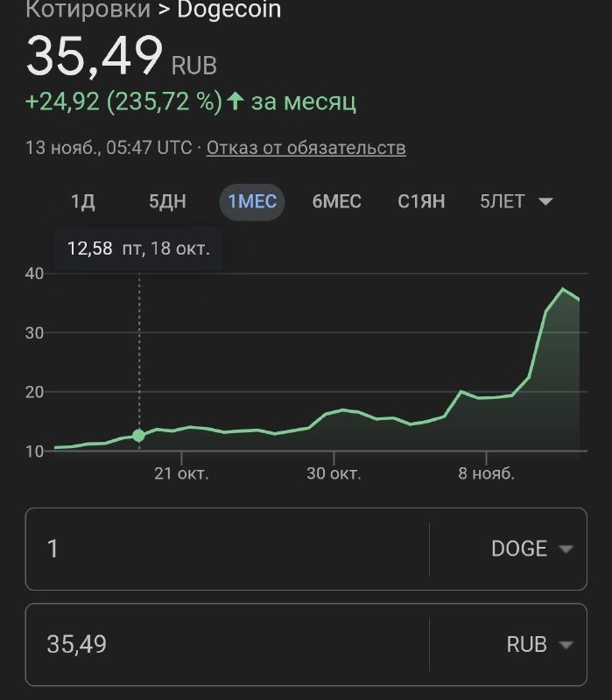This screenshot has width=612, height=700.
Task: Open the DOGE currency dropdown
Action: (531, 549)
